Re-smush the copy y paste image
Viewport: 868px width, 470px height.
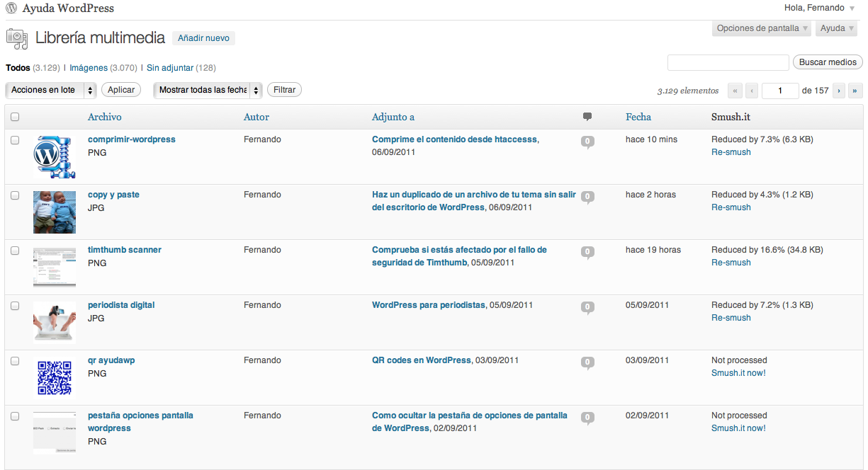[x=731, y=207]
